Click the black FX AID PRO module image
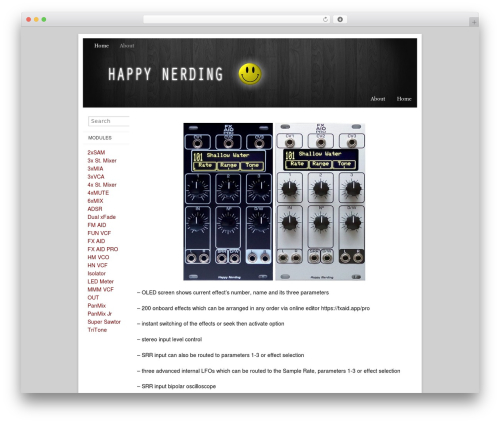The image size is (500, 423). [228, 202]
